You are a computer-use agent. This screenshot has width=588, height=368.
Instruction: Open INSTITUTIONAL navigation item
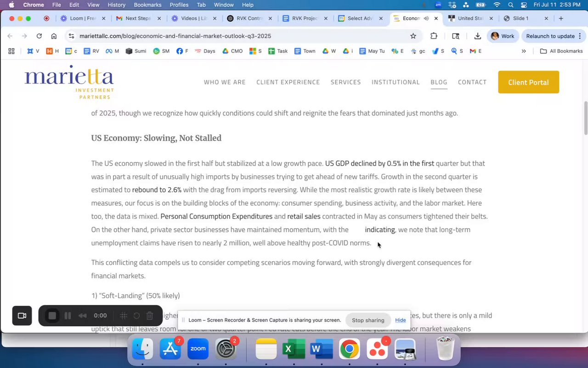coord(396,82)
